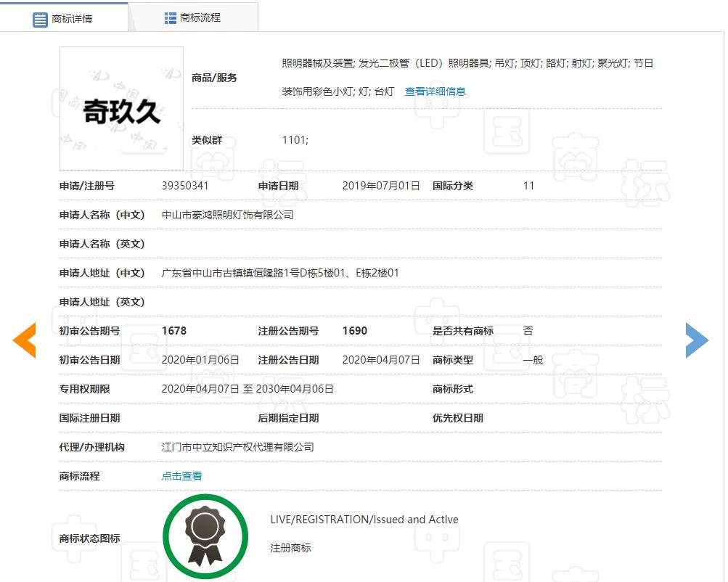Image resolution: width=728 pixels, height=582 pixels.
Task: Click the 商标详情 list icon
Action: click(x=40, y=20)
